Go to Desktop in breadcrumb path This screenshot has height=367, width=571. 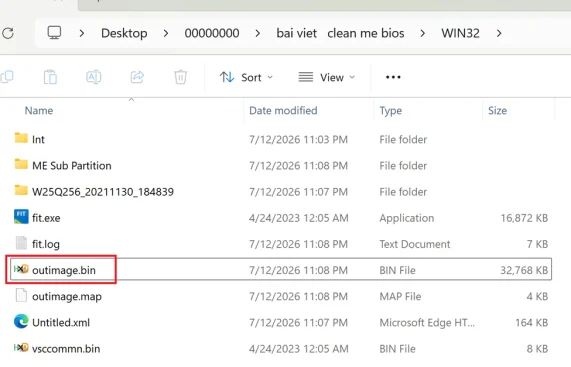click(x=124, y=33)
